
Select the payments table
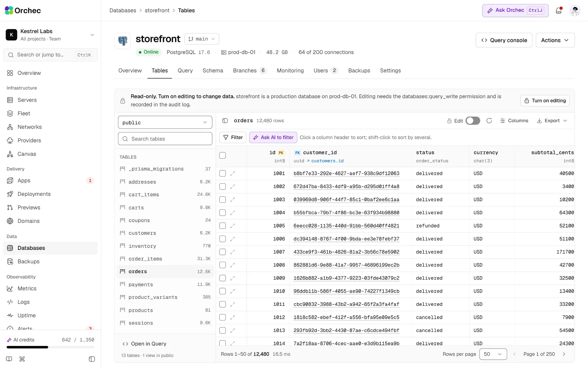tap(165, 284)
